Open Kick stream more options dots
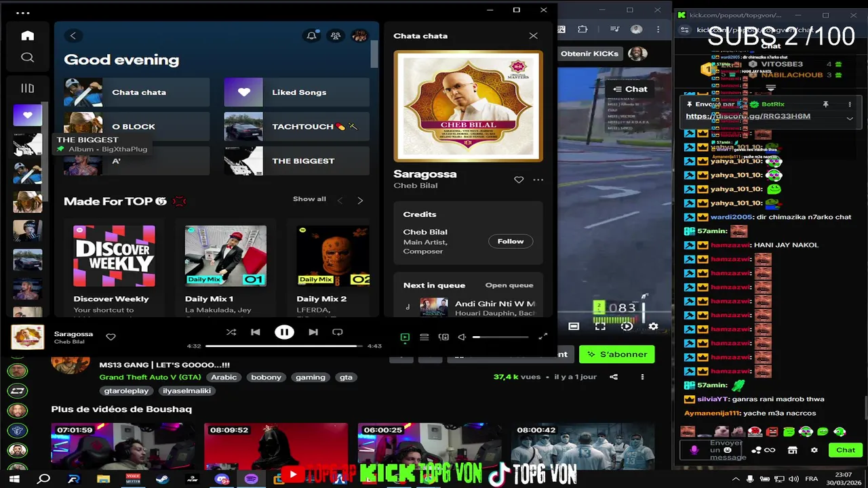The height and width of the screenshot is (488, 868). point(642,377)
